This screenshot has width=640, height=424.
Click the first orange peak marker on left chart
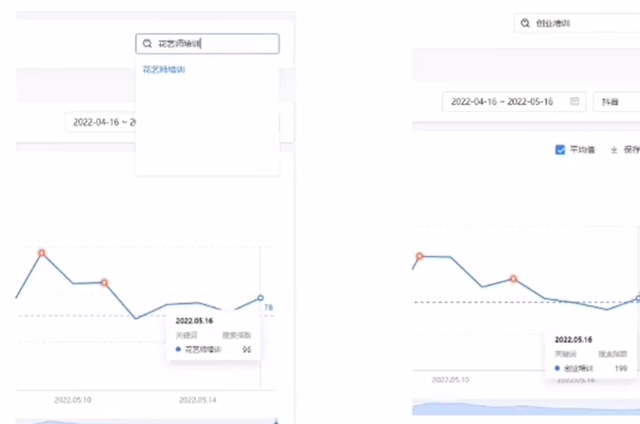[x=42, y=253]
